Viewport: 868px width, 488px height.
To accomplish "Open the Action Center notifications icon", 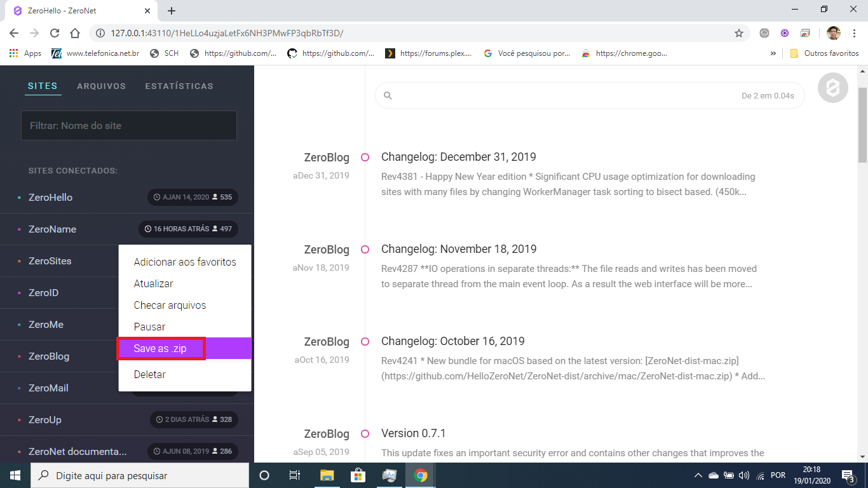I will pyautogui.click(x=848, y=475).
